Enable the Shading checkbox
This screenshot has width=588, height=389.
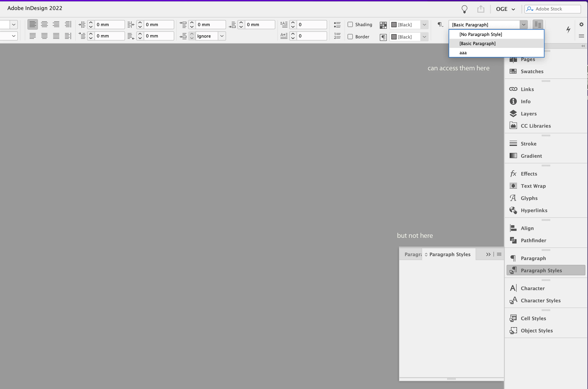pyautogui.click(x=350, y=24)
